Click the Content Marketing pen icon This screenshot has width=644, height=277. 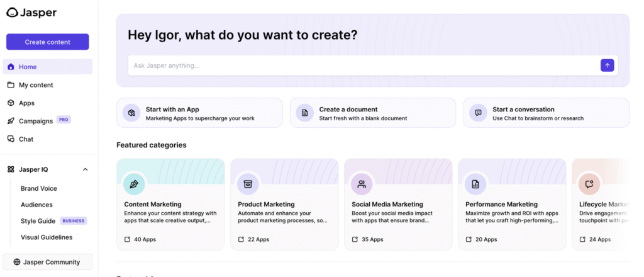[x=134, y=184]
